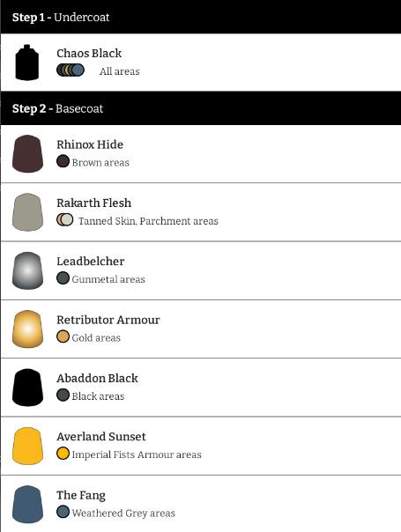Click The Fang blue-grey paint pot
Viewport: 401px width, 532px height.
coord(27,504)
